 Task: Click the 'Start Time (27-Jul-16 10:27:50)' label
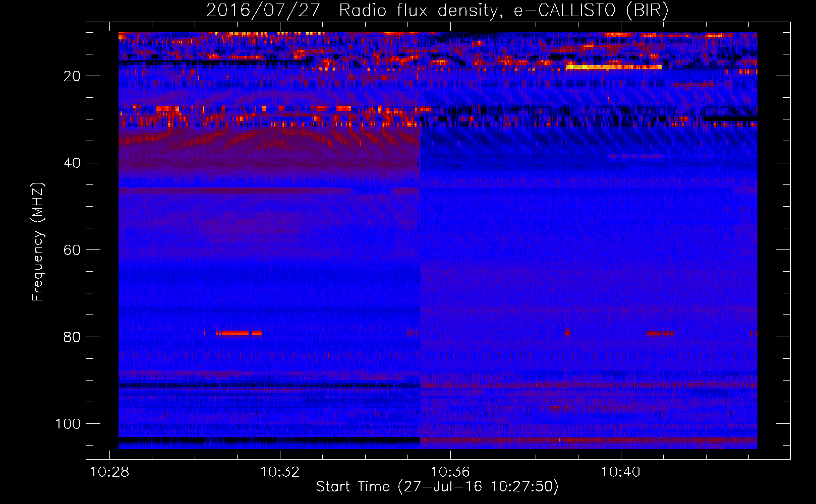tap(437, 487)
